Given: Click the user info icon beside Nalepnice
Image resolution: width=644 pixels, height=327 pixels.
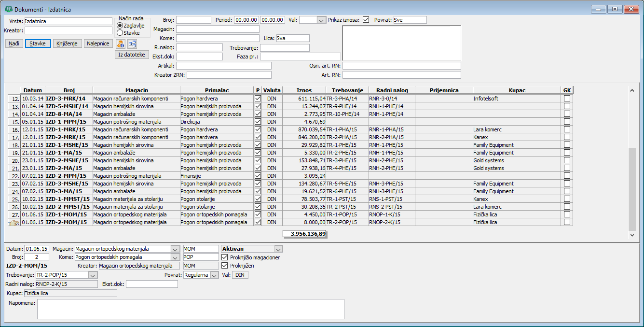Looking at the screenshot, I should (121, 44).
